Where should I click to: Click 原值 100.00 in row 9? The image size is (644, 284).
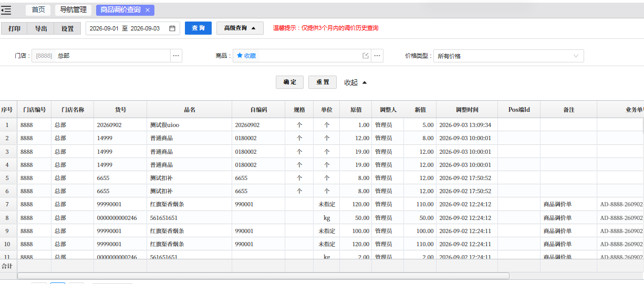pos(360,231)
